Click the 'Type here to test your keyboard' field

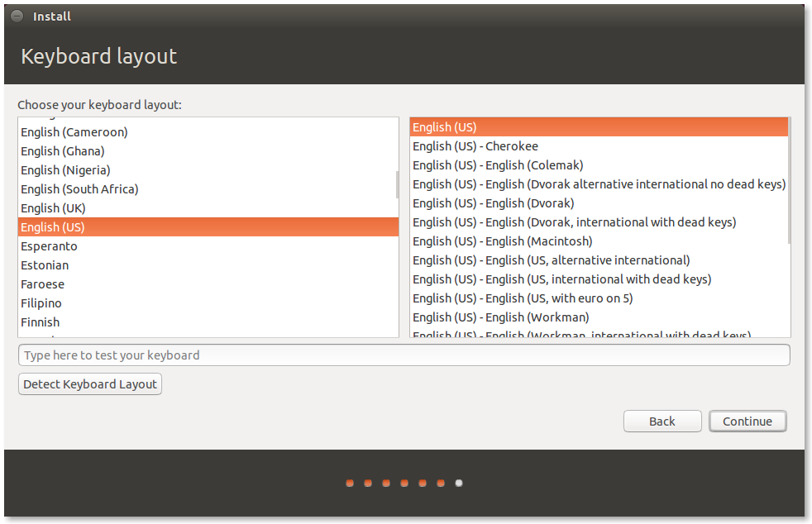pos(404,355)
